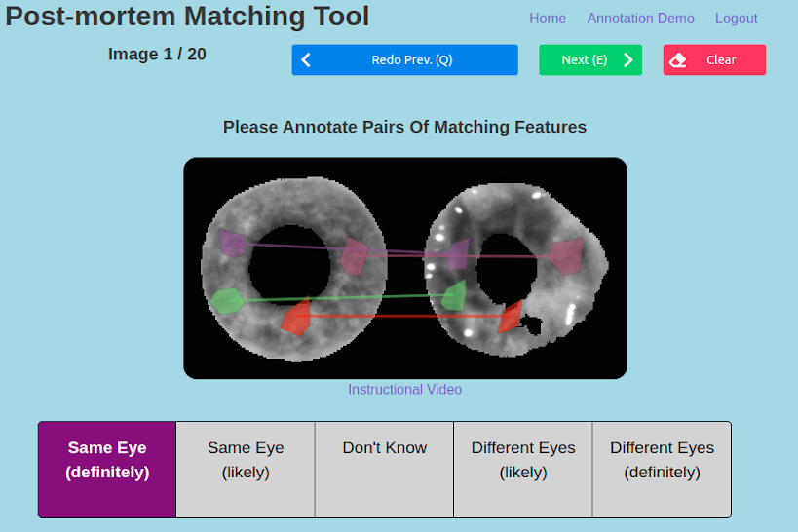The image size is (798, 532).
Task: Click the left chevron on Redo Prev button
Action: click(306, 60)
